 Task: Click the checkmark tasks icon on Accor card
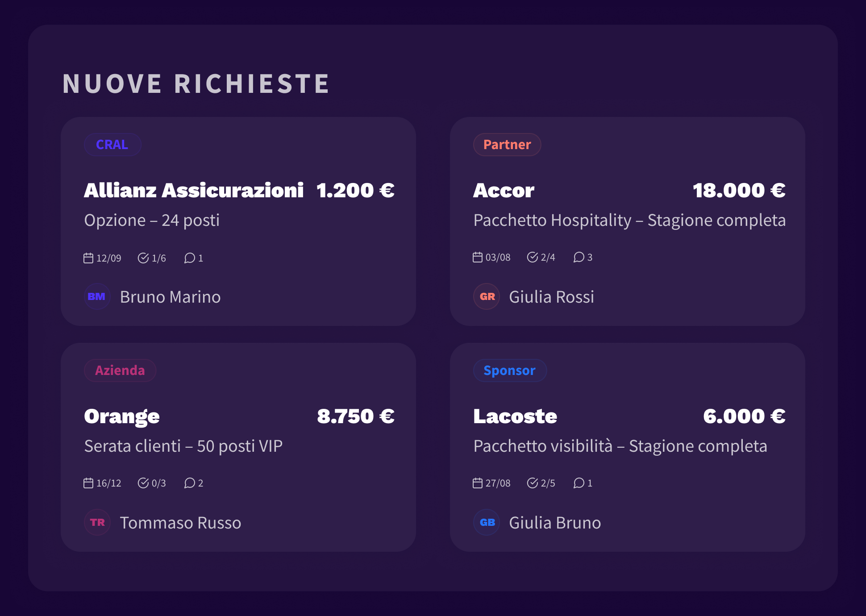(533, 257)
